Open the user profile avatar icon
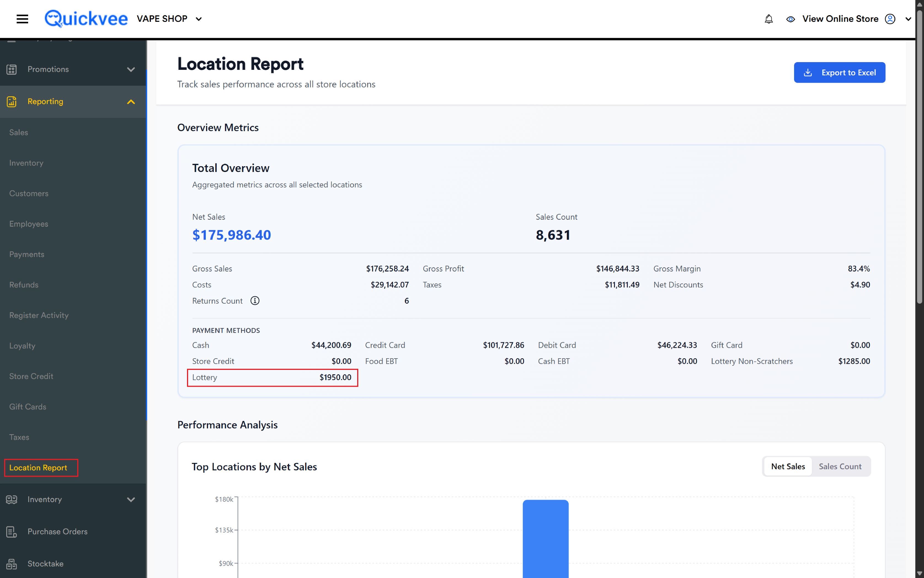Image resolution: width=924 pixels, height=578 pixels. pyautogui.click(x=890, y=19)
